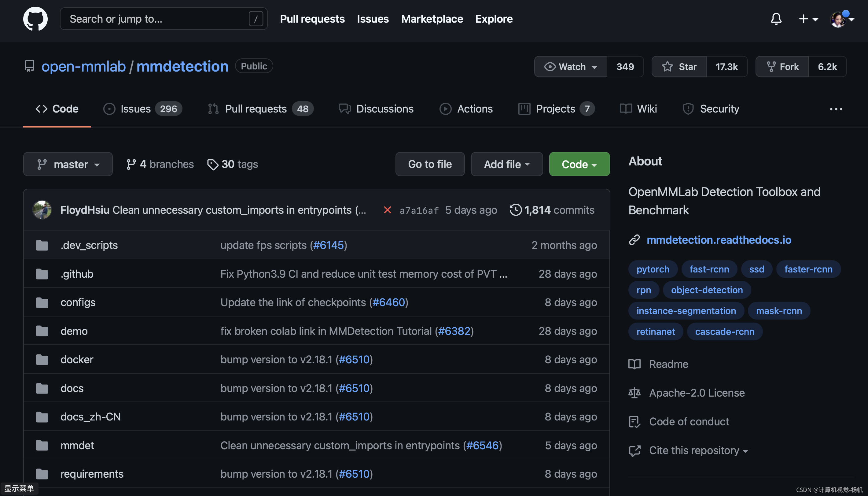Open Issues in the top navigation
868x496 pixels.
(373, 19)
